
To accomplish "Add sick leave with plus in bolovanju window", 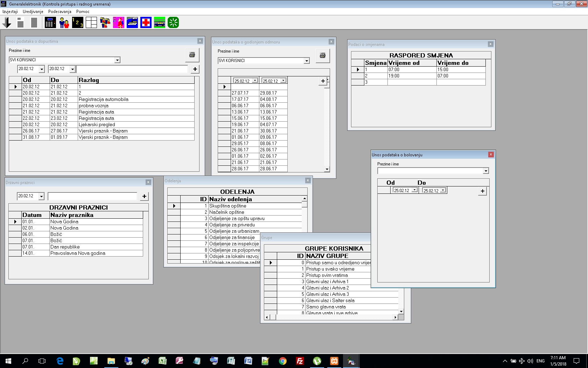I will click(x=483, y=191).
